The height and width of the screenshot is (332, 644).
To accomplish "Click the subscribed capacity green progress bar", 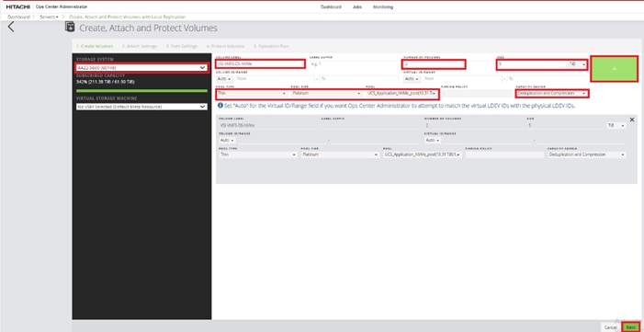I will click(x=141, y=90).
